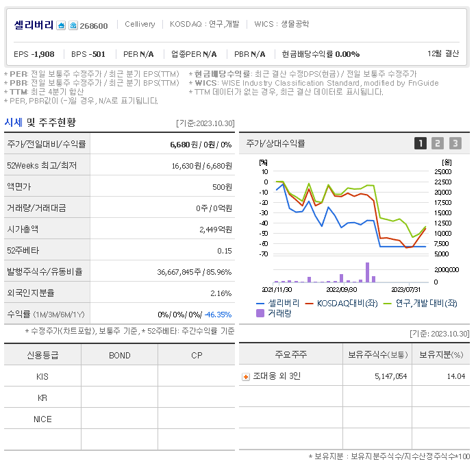The image size is (476, 466).
Task: Click the 2022/09/30 chart date label
Action: tap(342, 290)
